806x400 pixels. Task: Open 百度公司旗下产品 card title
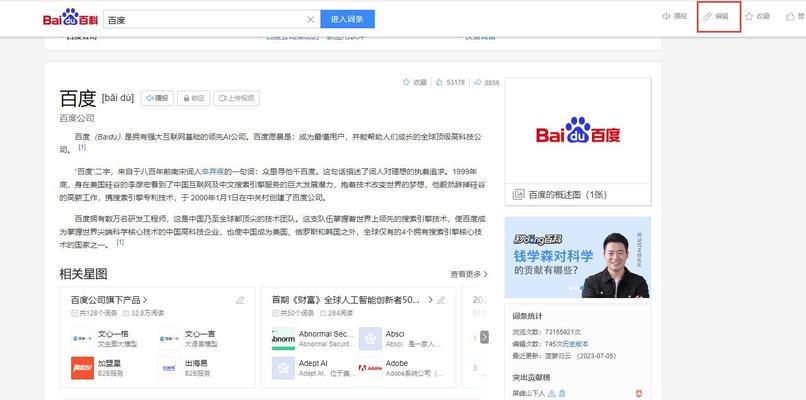click(x=109, y=300)
